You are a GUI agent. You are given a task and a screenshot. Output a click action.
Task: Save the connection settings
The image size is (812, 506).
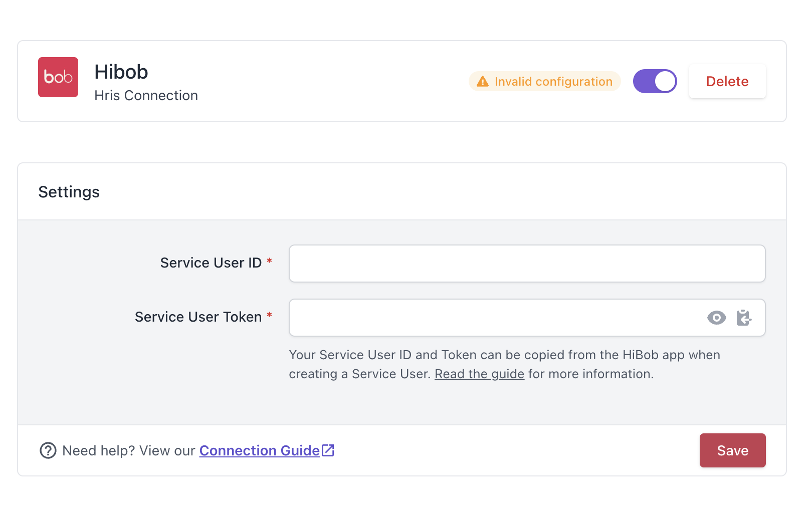732,450
